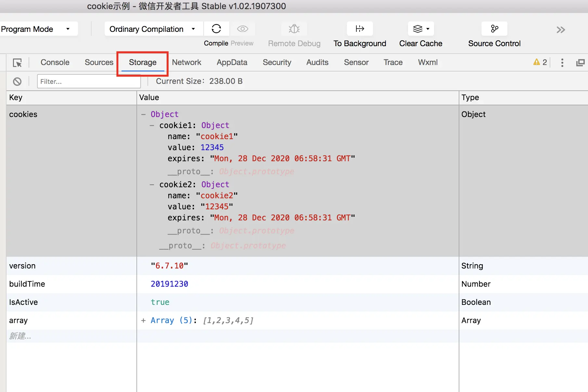Focus the storage Filter input field

click(x=89, y=81)
